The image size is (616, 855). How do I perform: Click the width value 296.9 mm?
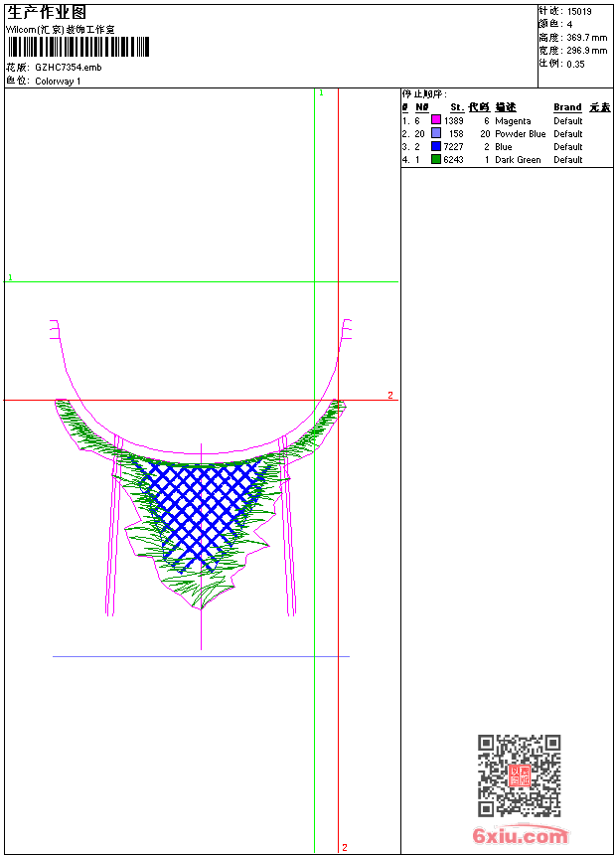tap(586, 51)
